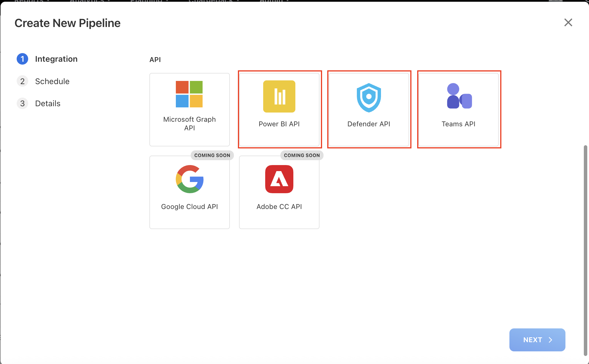Click the NEXT button
The width and height of the screenshot is (589, 364).
(x=537, y=340)
